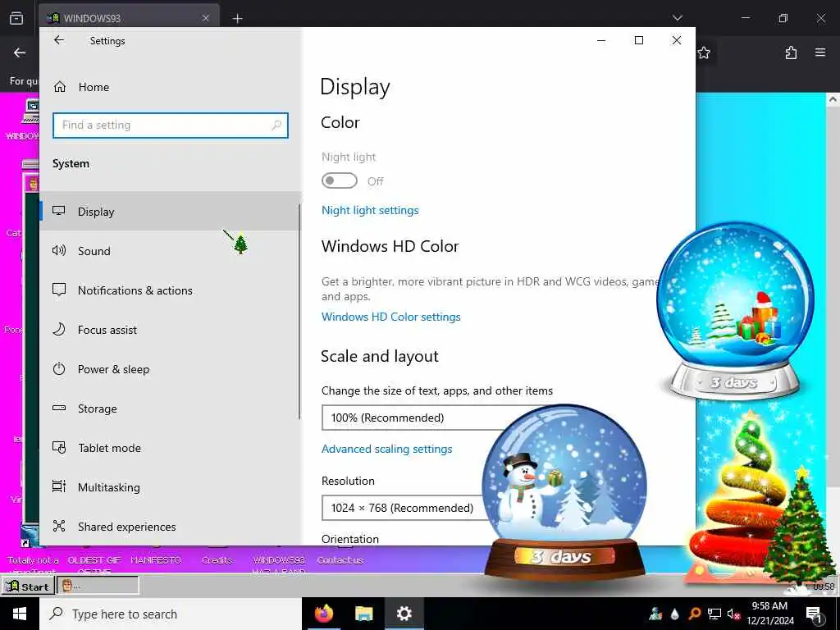This screenshot has width=840, height=630.
Task: Open Notifications & actions settings
Action: (x=171, y=290)
